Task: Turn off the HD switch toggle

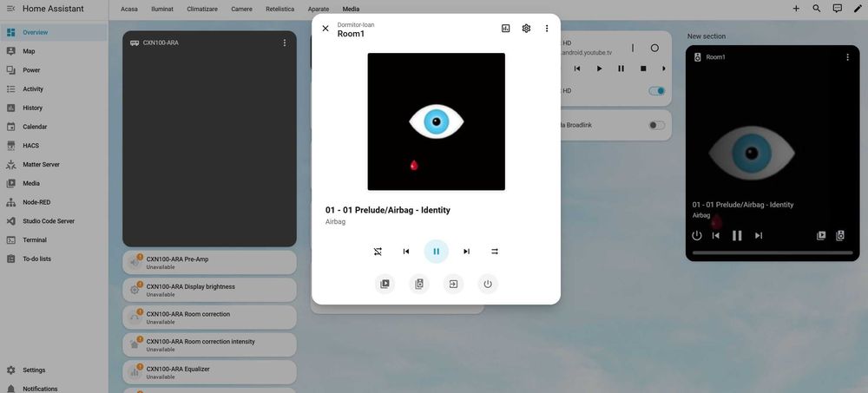Action: pos(656,91)
